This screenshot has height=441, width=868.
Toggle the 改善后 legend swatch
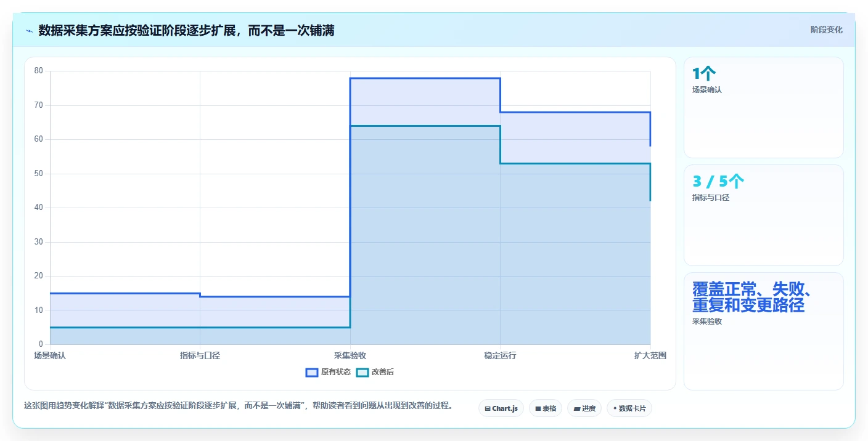click(x=362, y=372)
